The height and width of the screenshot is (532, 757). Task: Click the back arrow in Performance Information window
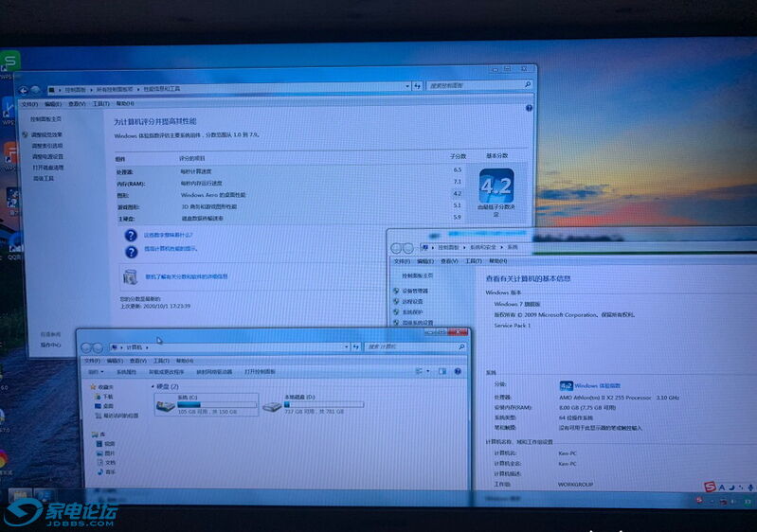pos(23,90)
